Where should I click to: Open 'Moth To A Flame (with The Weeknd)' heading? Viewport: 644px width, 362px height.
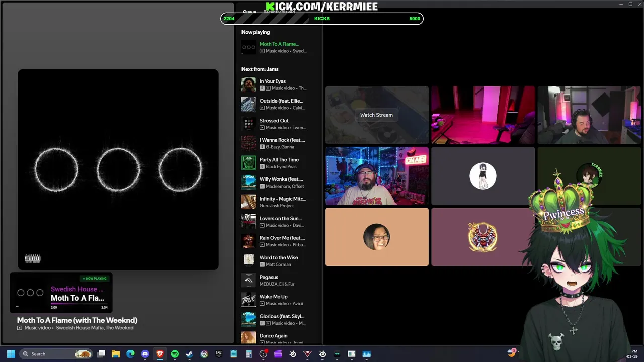coord(77,320)
